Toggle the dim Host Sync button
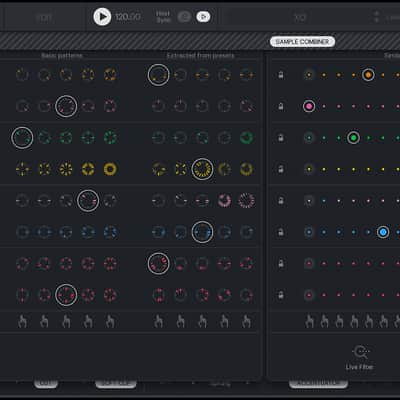400x400 pixels. [184, 17]
